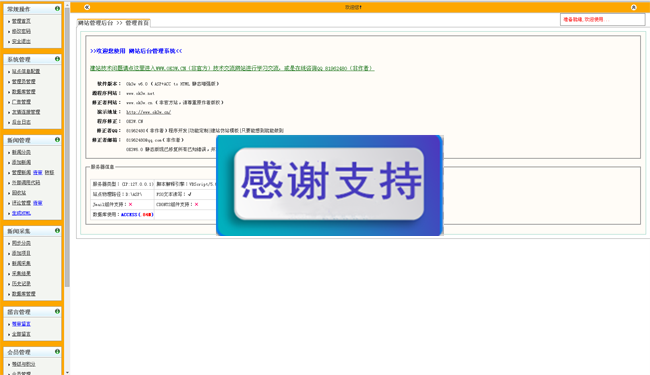Open the demo address http link

(148, 112)
